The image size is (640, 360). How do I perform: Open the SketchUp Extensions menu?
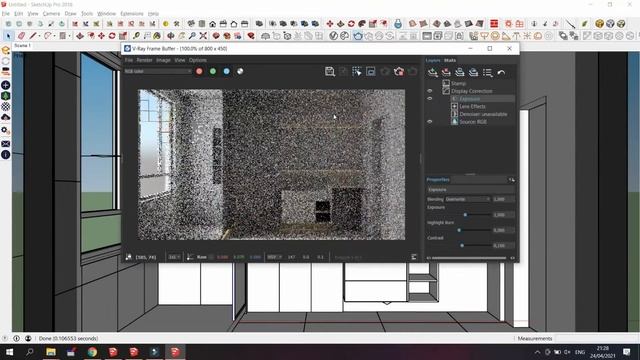(x=131, y=13)
